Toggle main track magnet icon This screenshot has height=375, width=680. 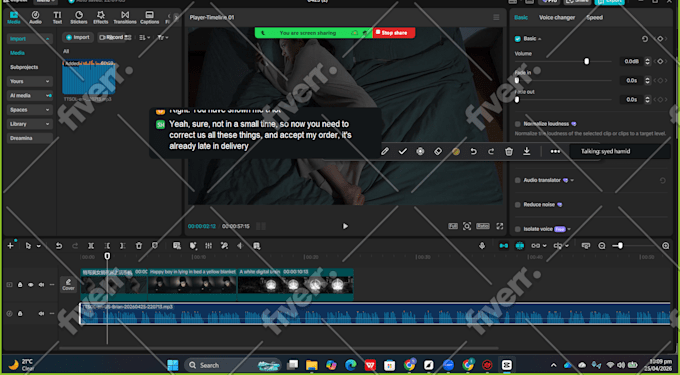point(503,246)
